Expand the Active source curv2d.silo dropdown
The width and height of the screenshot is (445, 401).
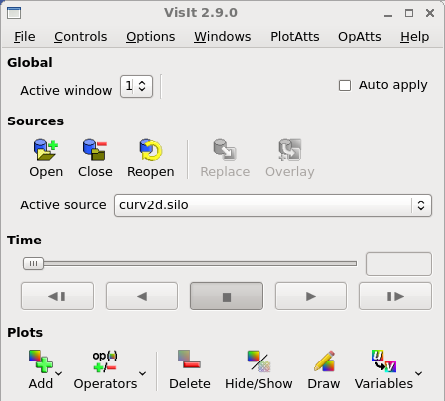pyautogui.click(x=273, y=205)
